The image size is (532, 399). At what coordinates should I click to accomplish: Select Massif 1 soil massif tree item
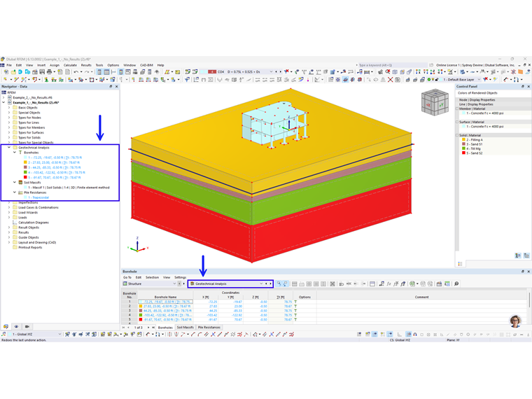69,188
